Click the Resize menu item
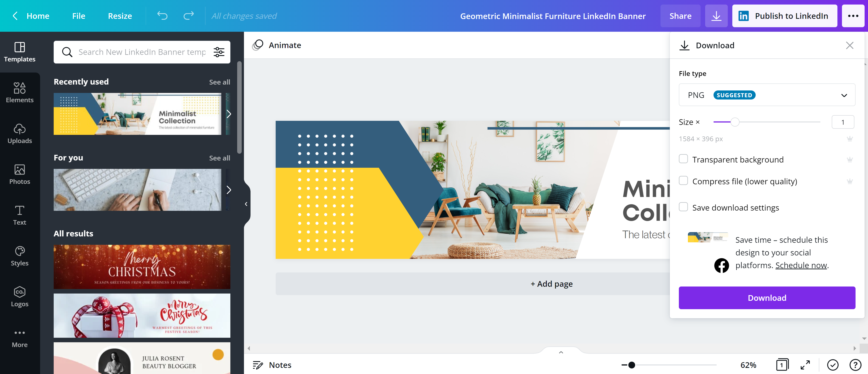 coord(120,15)
